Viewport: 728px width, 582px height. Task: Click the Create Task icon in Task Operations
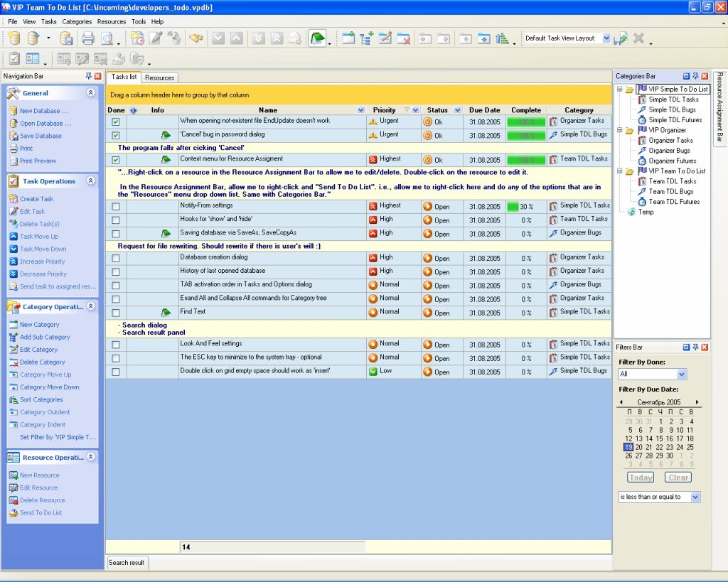tap(16, 198)
